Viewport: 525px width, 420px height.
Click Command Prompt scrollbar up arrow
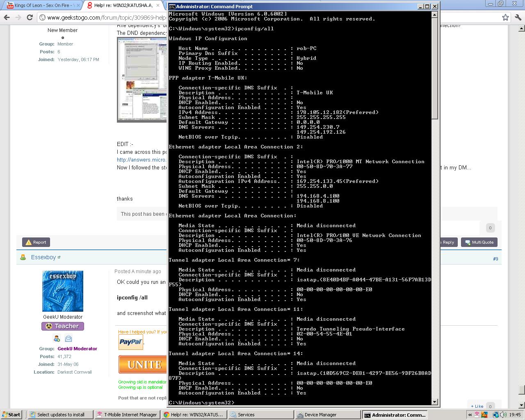[x=435, y=14]
